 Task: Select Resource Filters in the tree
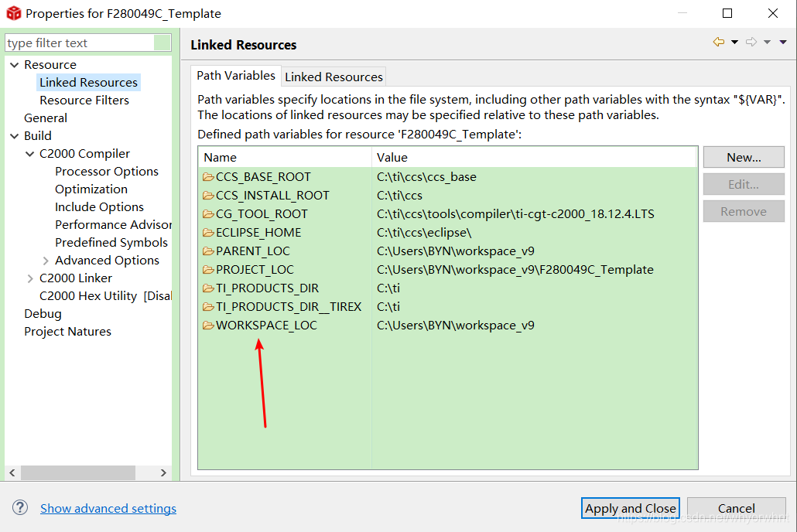pos(84,100)
